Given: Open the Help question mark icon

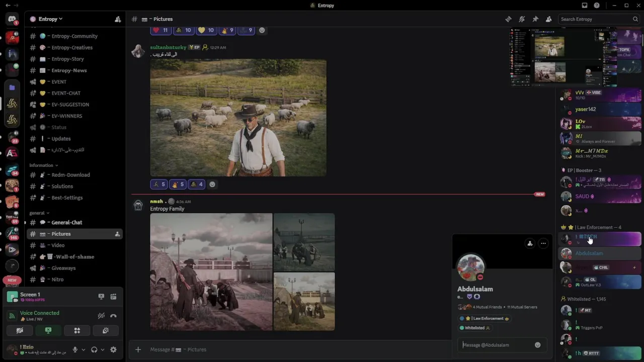Looking at the screenshot, I should pyautogui.click(x=597, y=6).
